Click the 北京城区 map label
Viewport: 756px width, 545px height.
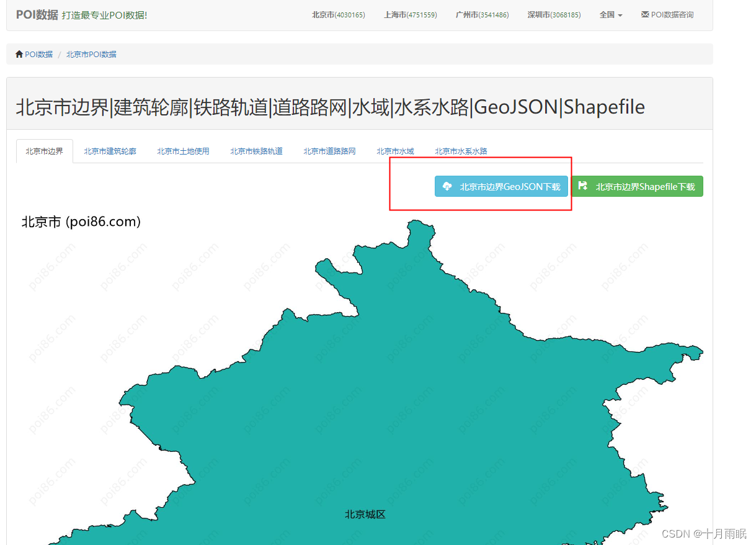pyautogui.click(x=365, y=515)
